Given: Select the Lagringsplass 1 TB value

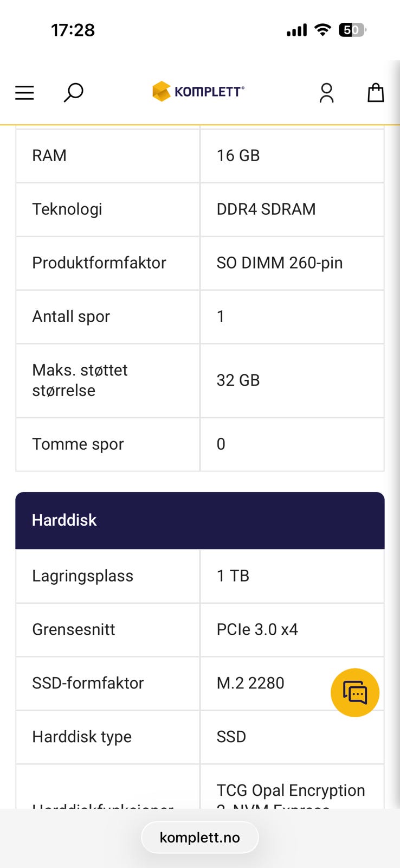Looking at the screenshot, I should pyautogui.click(x=233, y=576).
